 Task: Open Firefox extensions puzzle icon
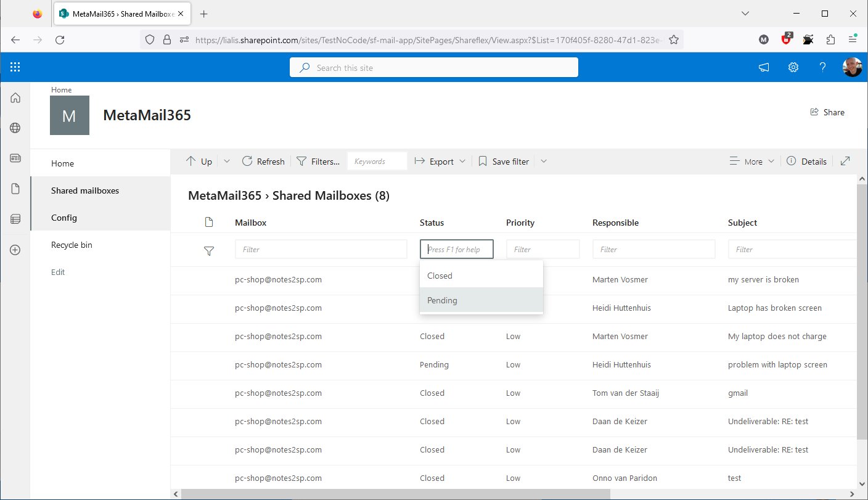[x=830, y=39]
